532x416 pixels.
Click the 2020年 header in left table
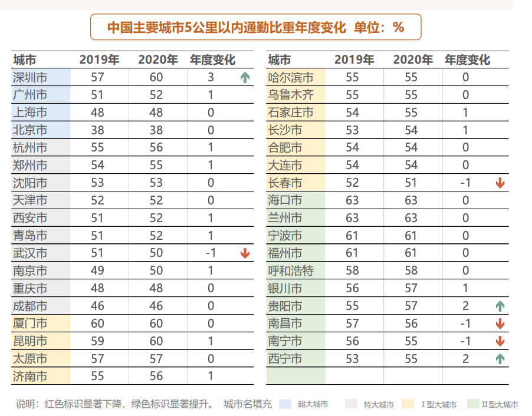click(158, 60)
